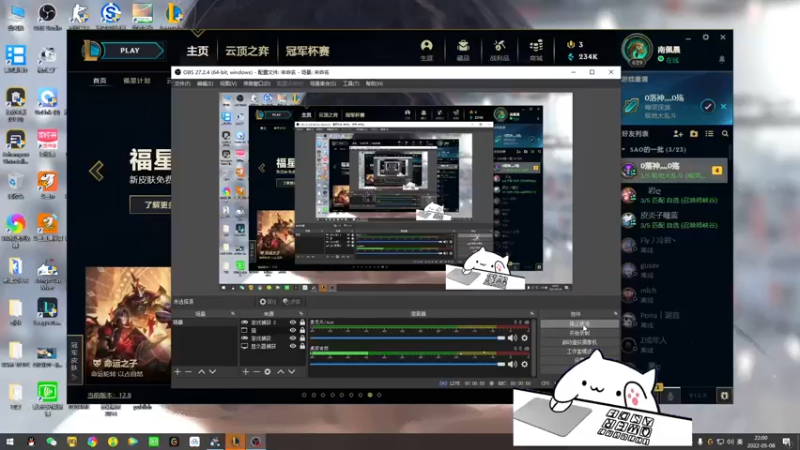
Task: Click the PLAY button in League client
Action: tap(130, 51)
